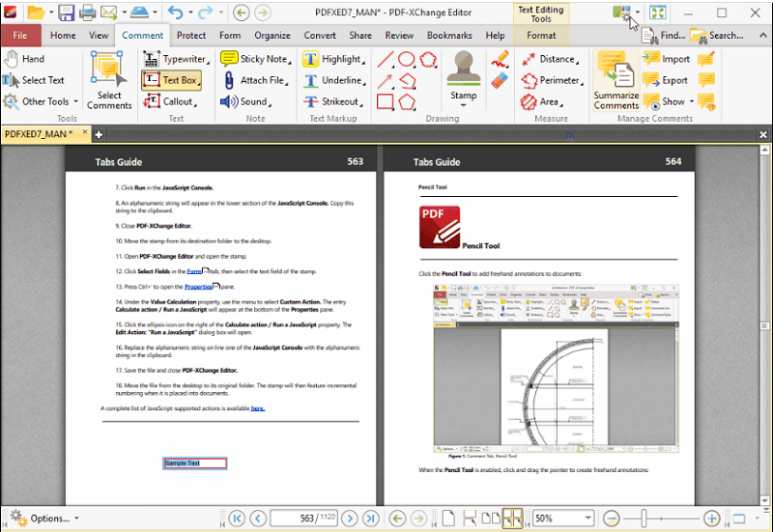Select the Rectangle drawing tool
This screenshot has width=773, height=532.
point(385,102)
